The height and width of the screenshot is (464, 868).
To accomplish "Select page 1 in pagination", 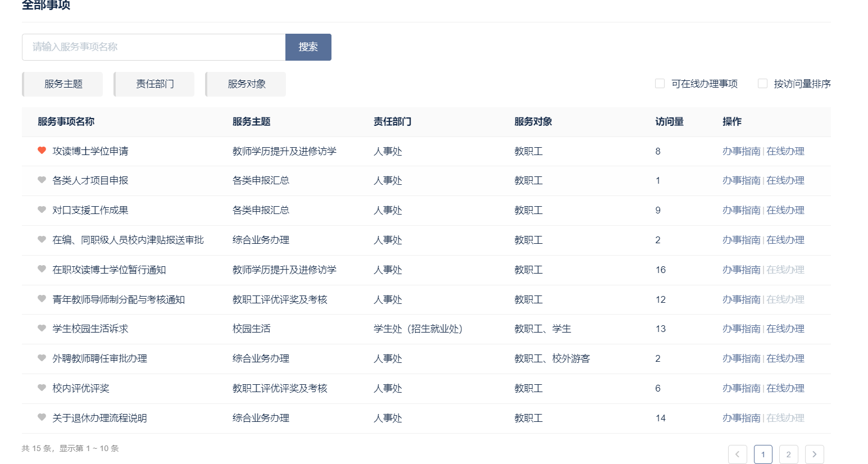I will [x=763, y=454].
